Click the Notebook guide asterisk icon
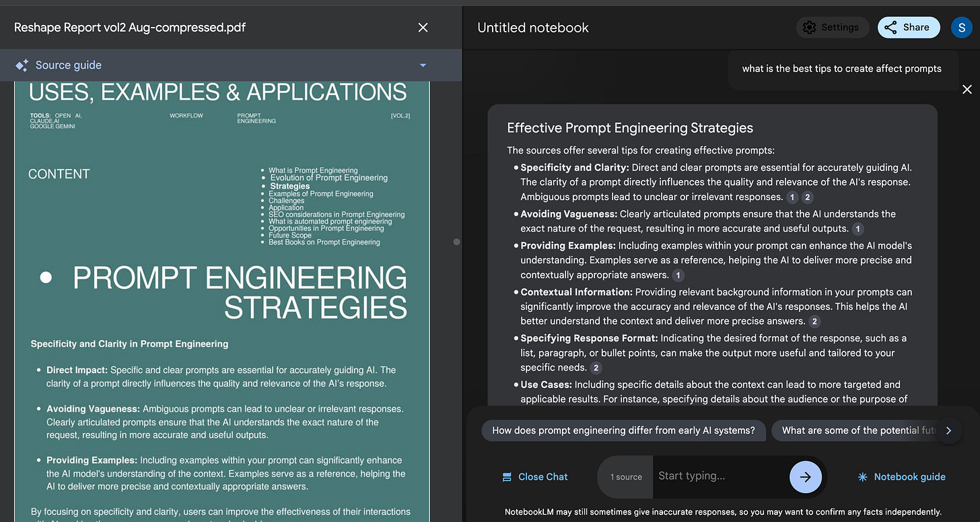The image size is (980, 522). [862, 477]
